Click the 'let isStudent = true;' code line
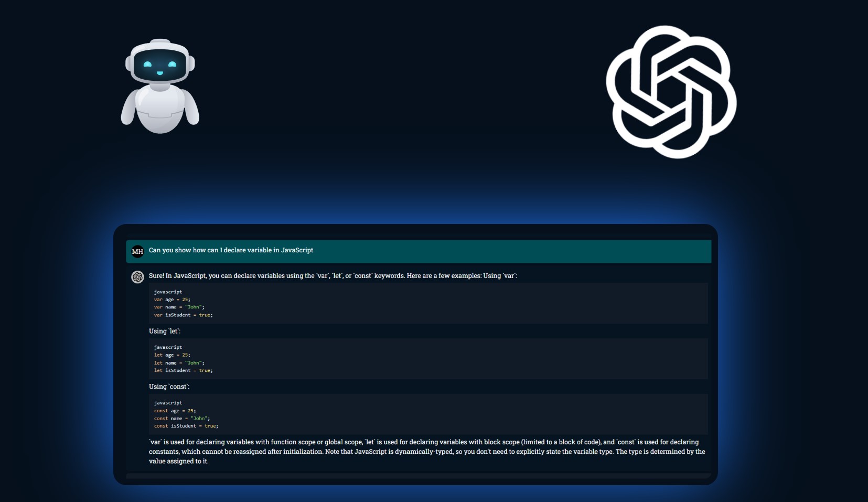Viewport: 868px width, 502px height. pyautogui.click(x=183, y=370)
